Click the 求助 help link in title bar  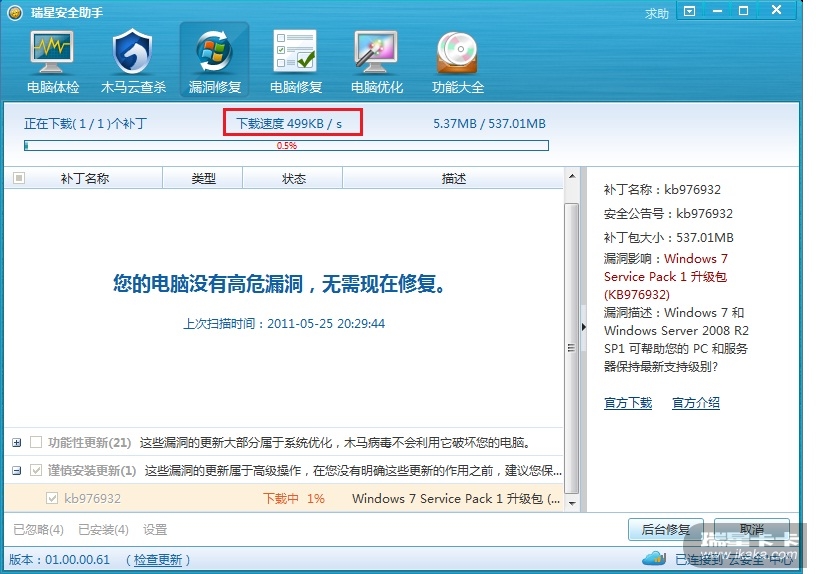point(657,14)
